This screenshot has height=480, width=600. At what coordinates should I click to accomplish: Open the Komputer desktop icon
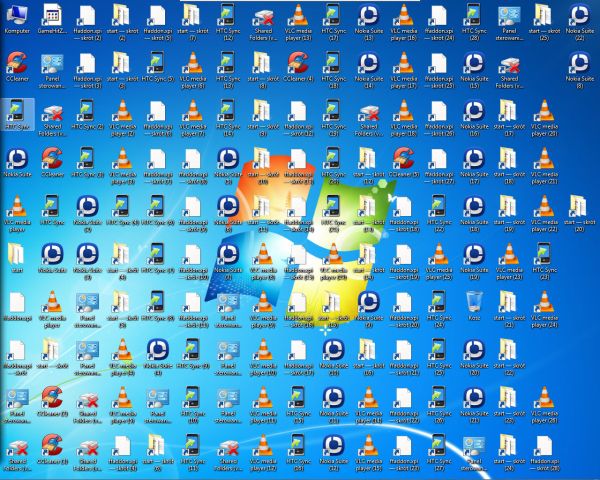(17, 20)
